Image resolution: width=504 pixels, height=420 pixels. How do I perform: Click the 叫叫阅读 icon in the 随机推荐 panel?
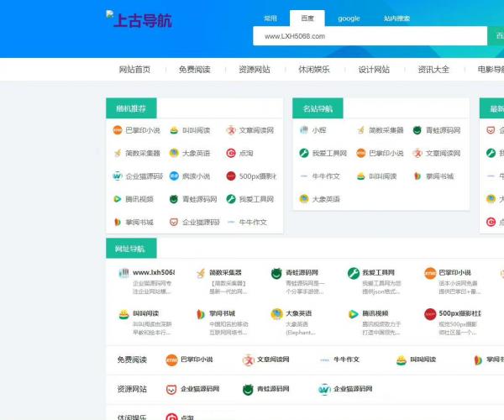tap(174, 130)
